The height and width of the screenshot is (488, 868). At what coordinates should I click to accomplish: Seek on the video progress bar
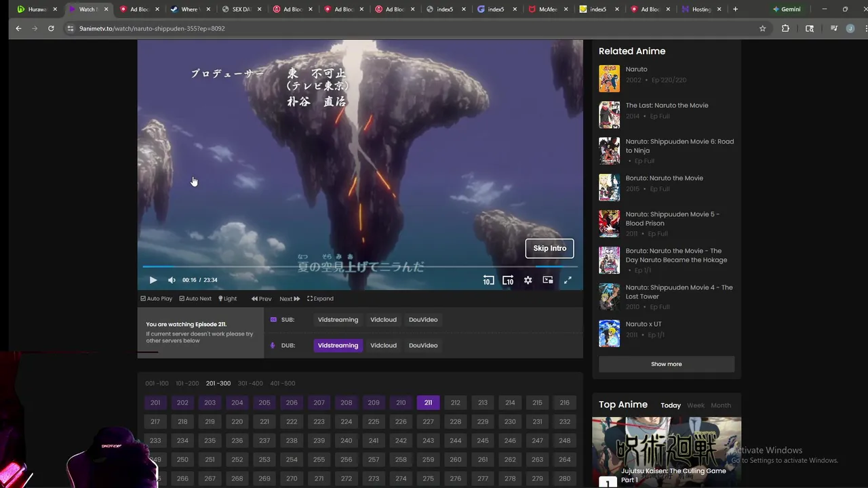(359, 266)
